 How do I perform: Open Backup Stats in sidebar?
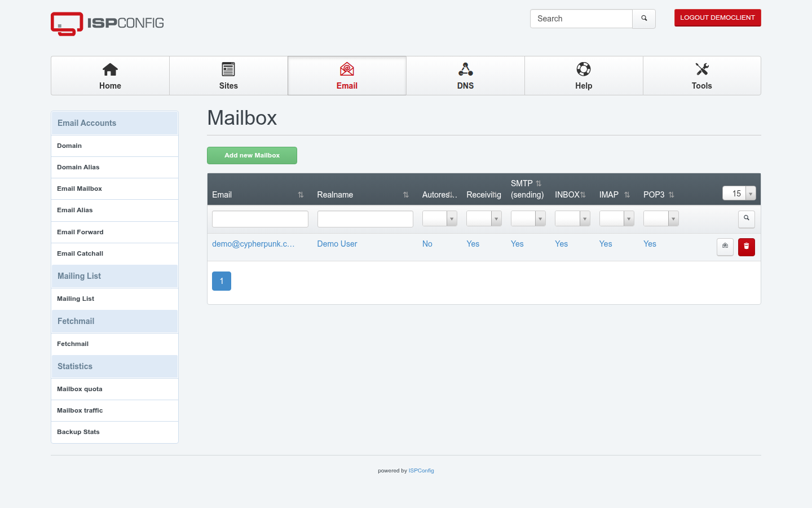point(115,432)
